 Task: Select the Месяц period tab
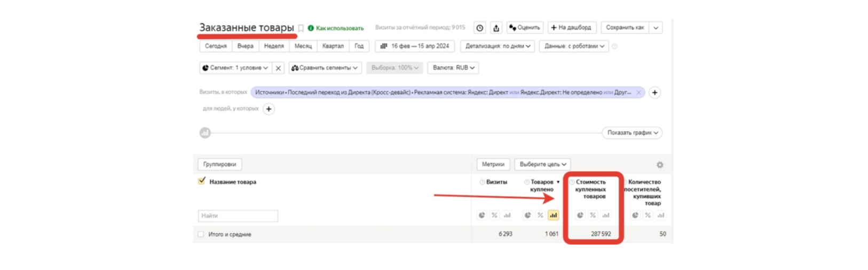pos(303,46)
